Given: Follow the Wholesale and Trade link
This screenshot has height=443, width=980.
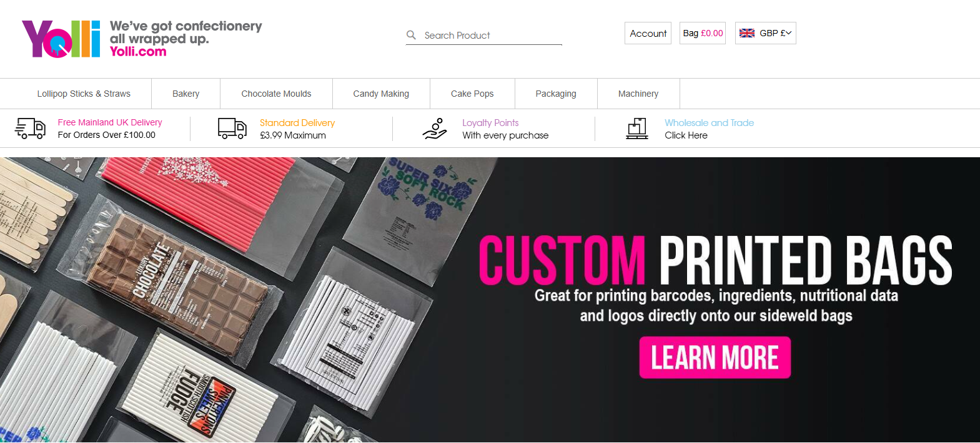Looking at the screenshot, I should tap(709, 123).
